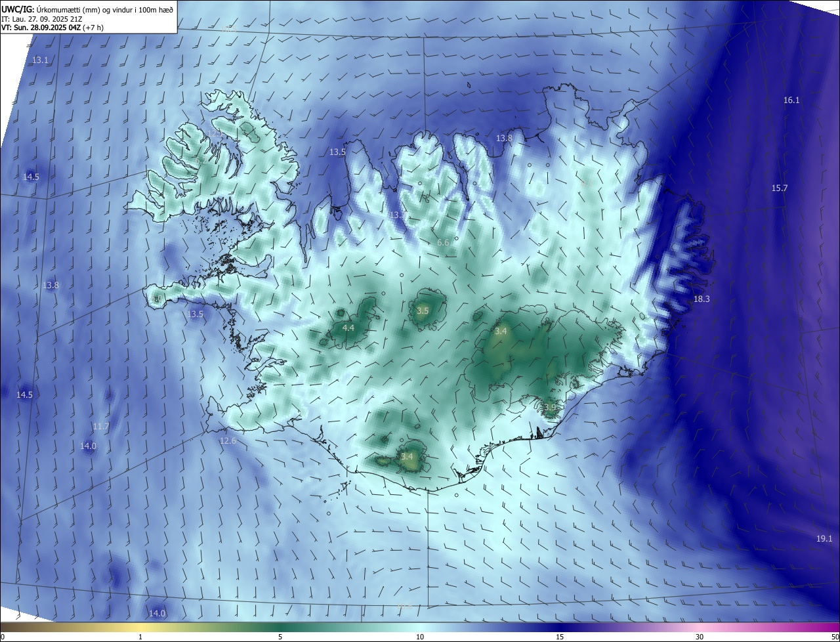The height and width of the screenshot is (642, 840).
Task: Select the valid time 'VT: Sun. 28.09.2025 04Z (+7 h)'
Action: coord(52,28)
